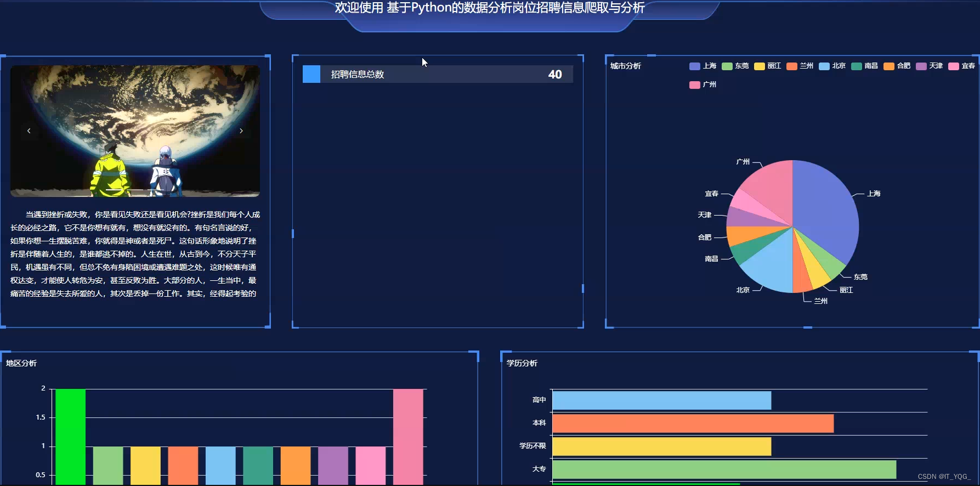The width and height of the screenshot is (980, 486).
Task: Click the 学历分析 panel title
Action: click(x=522, y=363)
